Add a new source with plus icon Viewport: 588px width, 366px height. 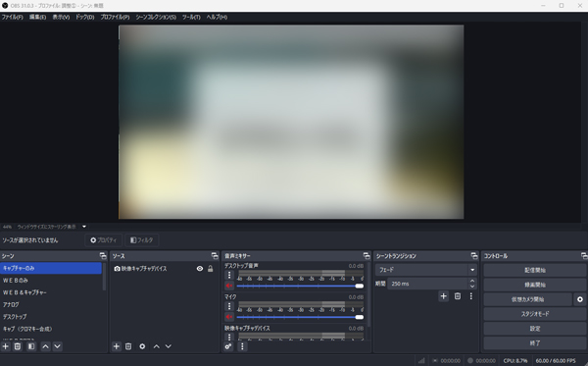(117, 346)
